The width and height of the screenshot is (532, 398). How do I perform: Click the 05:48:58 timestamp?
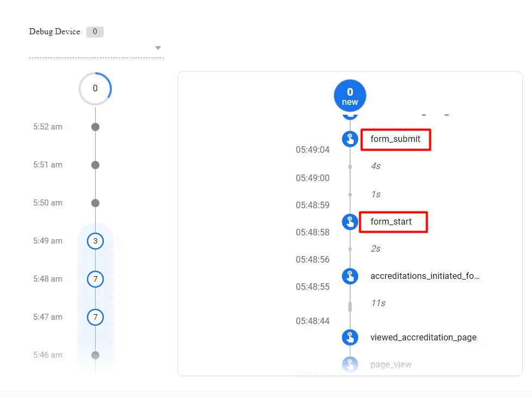pyautogui.click(x=312, y=232)
